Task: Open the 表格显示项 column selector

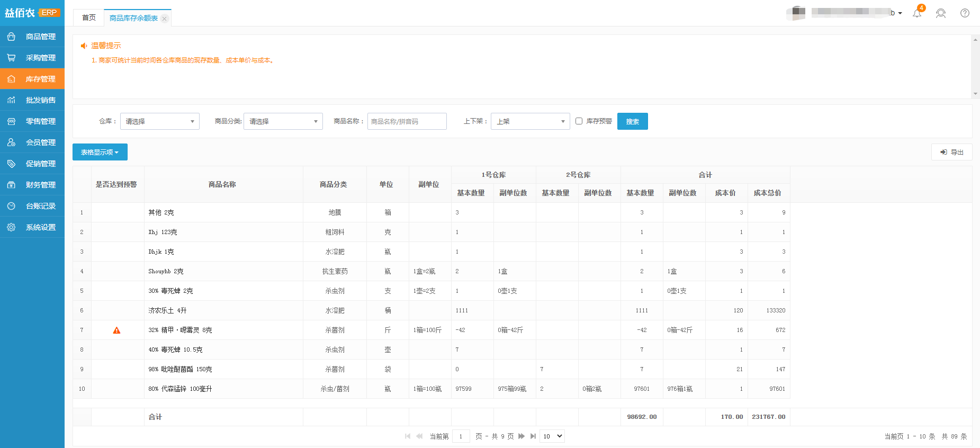Action: click(100, 153)
